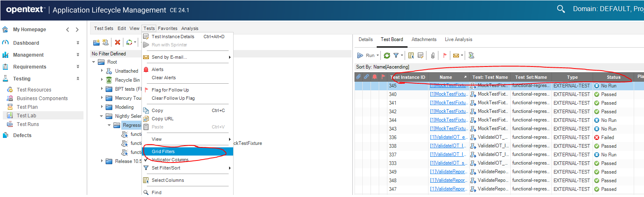This screenshot has width=644, height=197.
Task: Sort by the Status column header
Action: coord(613,77)
